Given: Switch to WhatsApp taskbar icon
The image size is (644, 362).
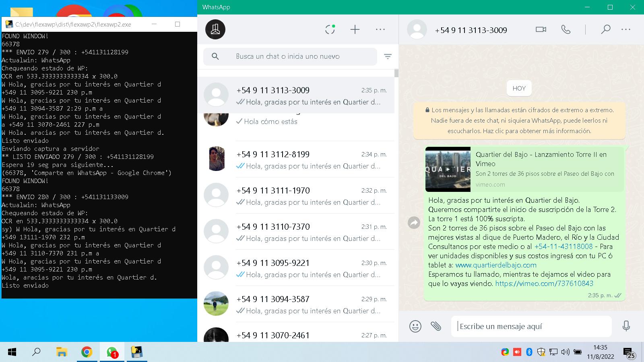Looking at the screenshot, I should click(x=112, y=352).
